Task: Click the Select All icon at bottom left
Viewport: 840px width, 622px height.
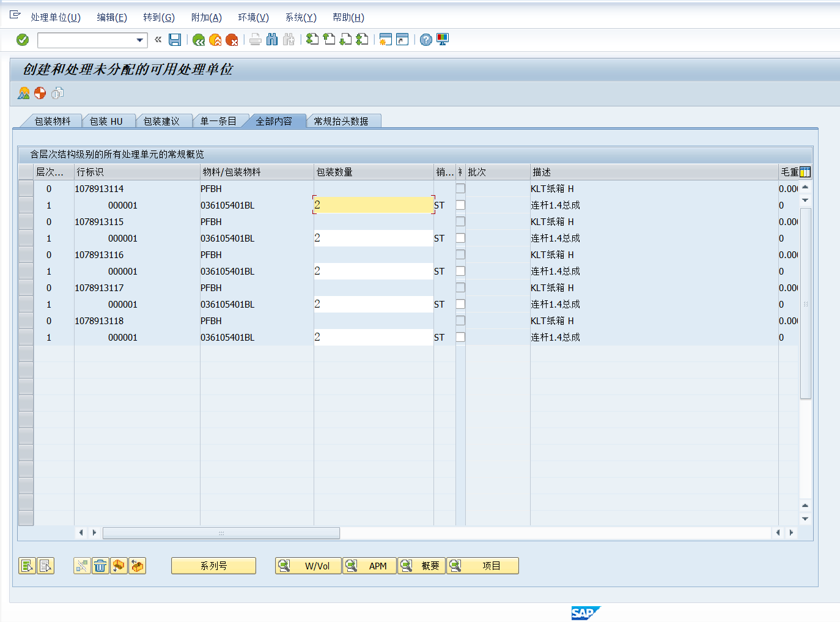Action: click(x=27, y=566)
